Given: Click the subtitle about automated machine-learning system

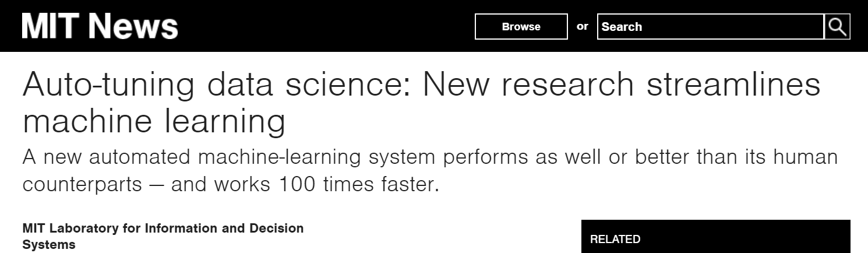Looking at the screenshot, I should pyautogui.click(x=430, y=158).
